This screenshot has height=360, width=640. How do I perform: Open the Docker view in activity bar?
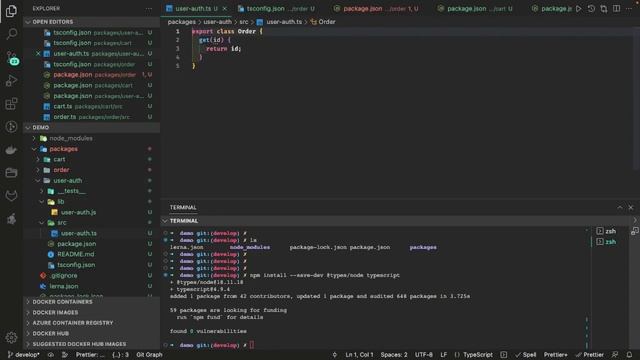(11, 150)
